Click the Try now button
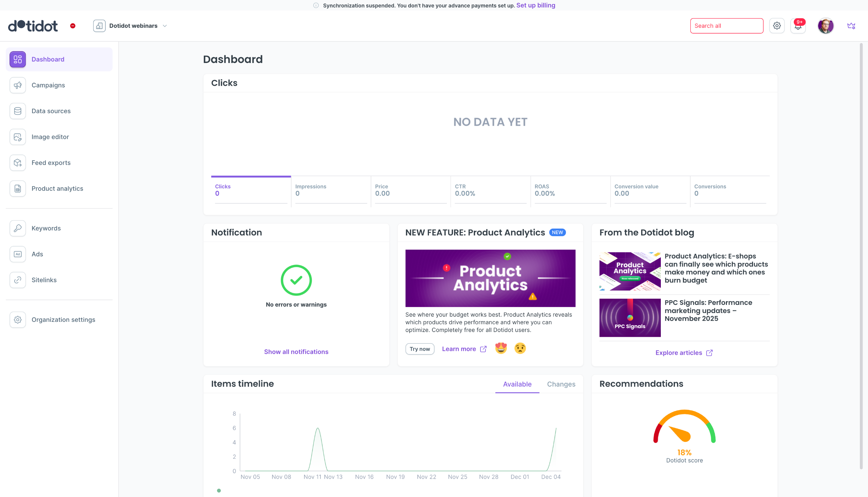 [419, 349]
